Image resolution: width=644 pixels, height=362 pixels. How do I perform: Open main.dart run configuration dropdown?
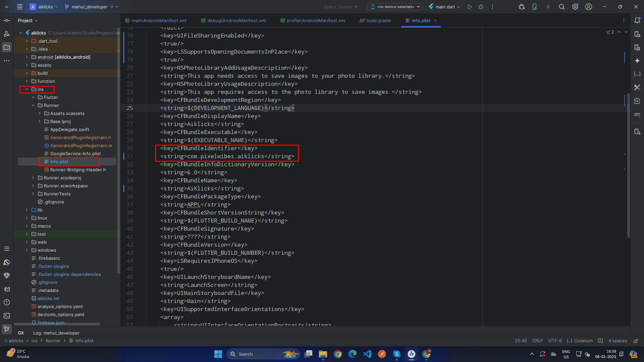[445, 7]
